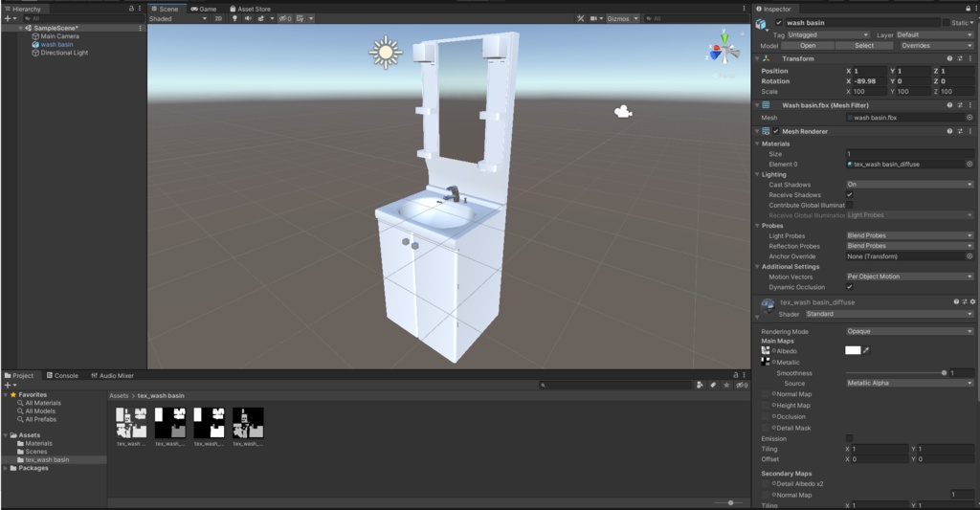Image resolution: width=980 pixels, height=510 pixels.
Task: Select the camera gizmo in scene
Action: (623, 112)
